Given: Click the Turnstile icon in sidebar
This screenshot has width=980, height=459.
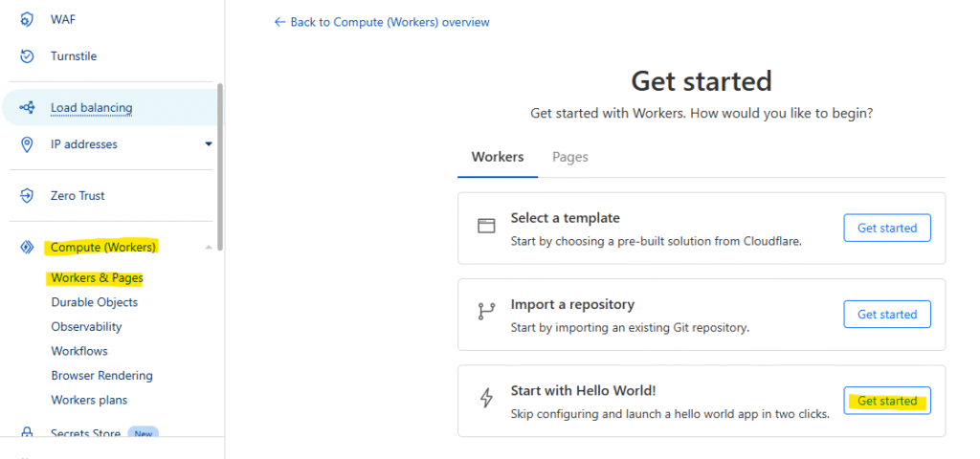Looking at the screenshot, I should [27, 56].
